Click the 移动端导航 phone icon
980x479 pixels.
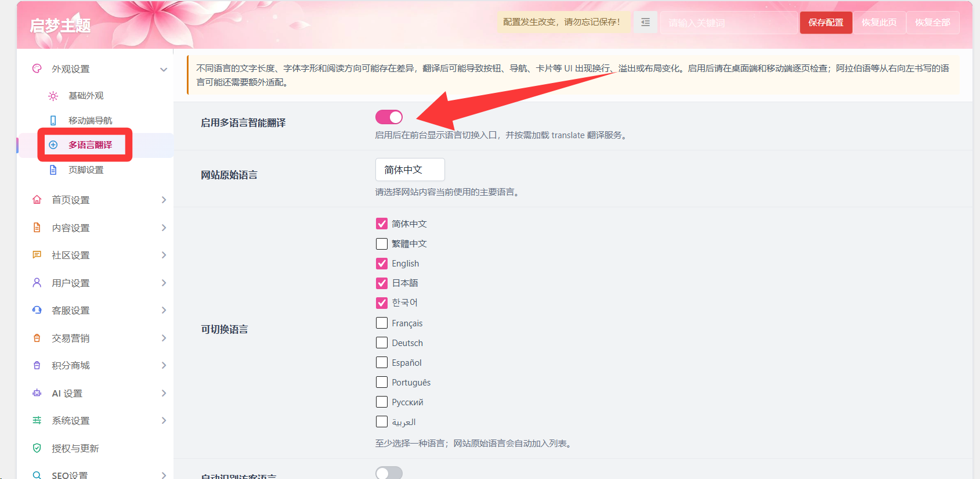53,120
